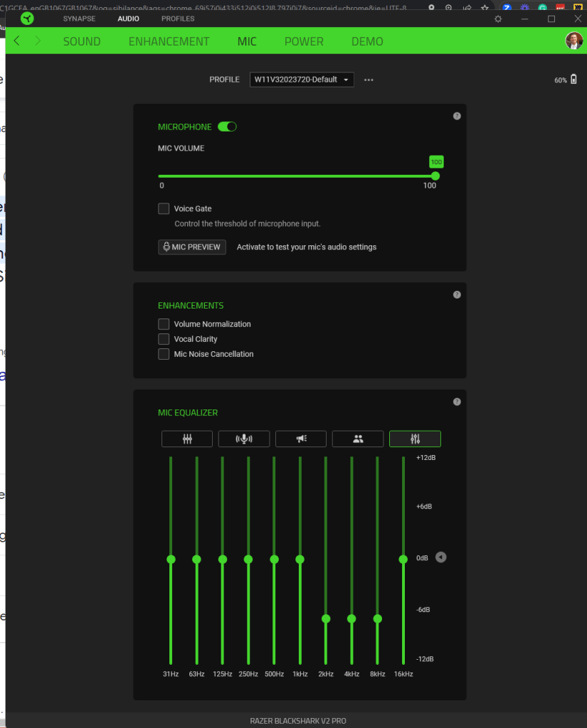The height and width of the screenshot is (728, 587).
Task: Open the W11V32023720-Default profile dropdown
Action: point(302,80)
